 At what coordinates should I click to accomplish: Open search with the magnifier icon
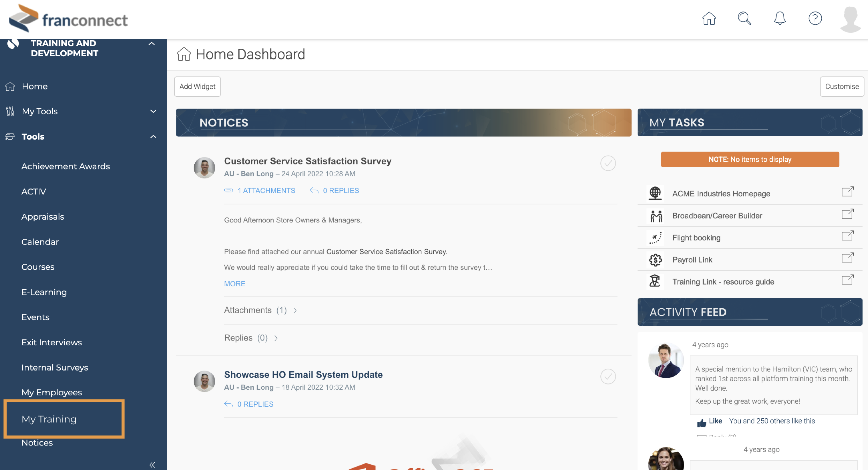(744, 19)
